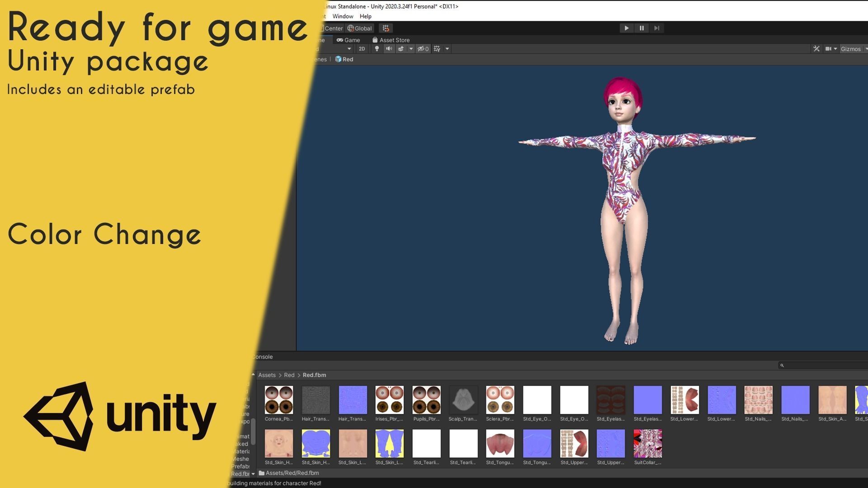Select Sclera_Pbr texture asset

pyautogui.click(x=500, y=404)
